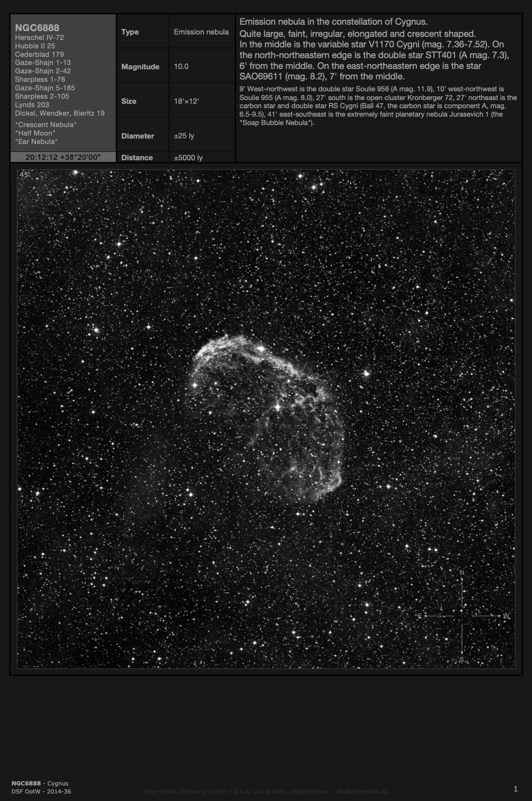Click the Type row label
Image resolution: width=532 pixels, height=801 pixels.
point(130,32)
